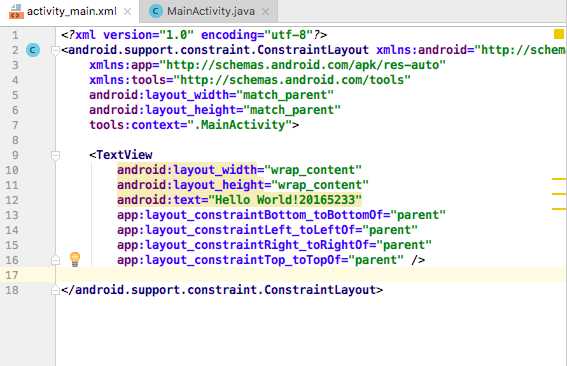Click the fold marker at line 16
Screen dimensions: 567x366
point(55,260)
